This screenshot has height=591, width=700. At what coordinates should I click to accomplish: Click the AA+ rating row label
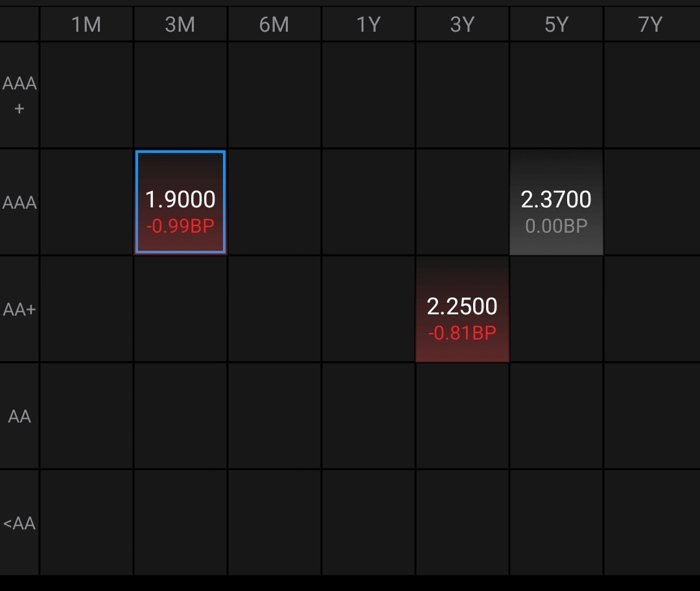(x=19, y=309)
